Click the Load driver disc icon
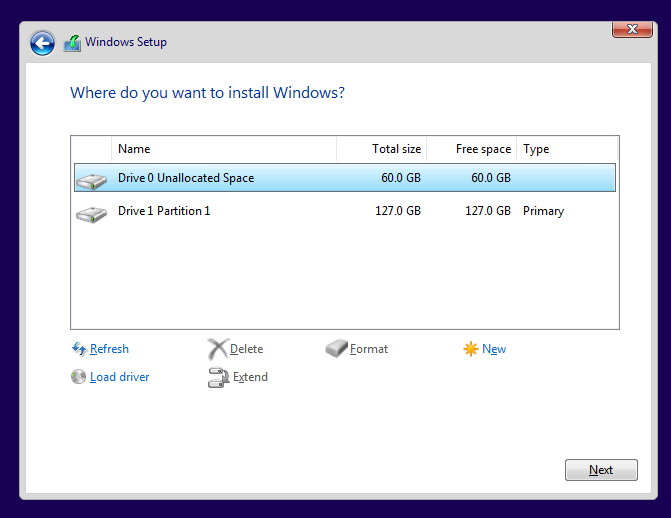This screenshot has height=518, width=671. pyautogui.click(x=78, y=377)
